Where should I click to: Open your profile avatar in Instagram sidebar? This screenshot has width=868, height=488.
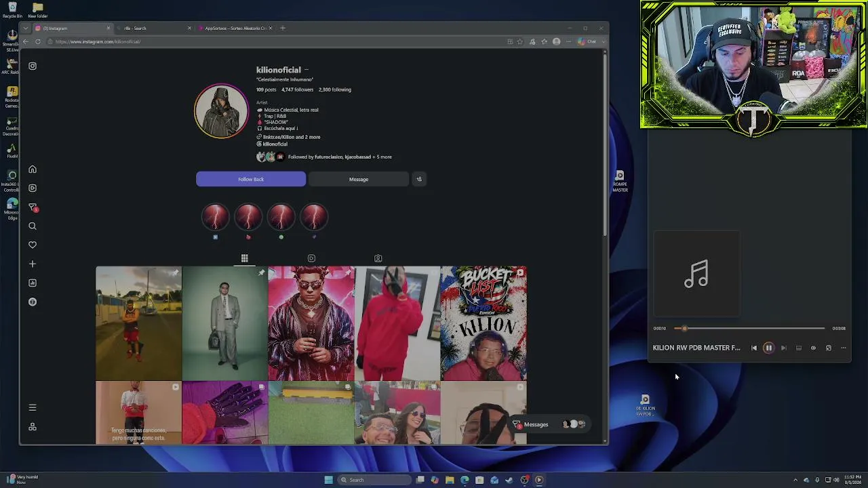(x=33, y=302)
